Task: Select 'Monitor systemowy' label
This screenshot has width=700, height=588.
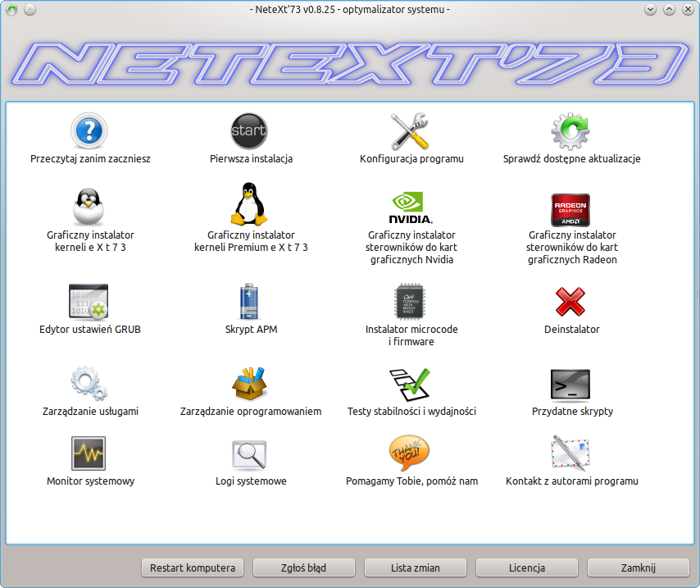Action: [90, 481]
